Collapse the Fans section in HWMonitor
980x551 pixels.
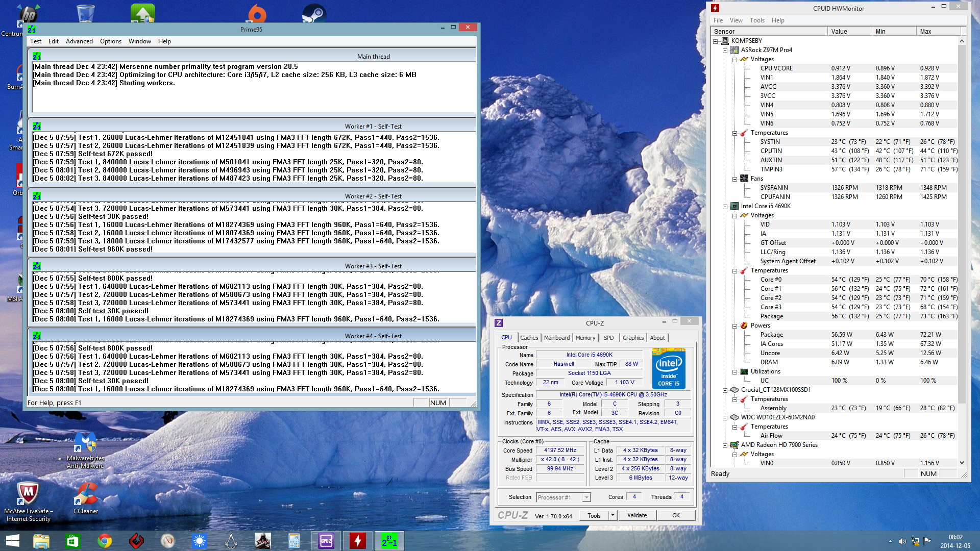click(x=734, y=179)
